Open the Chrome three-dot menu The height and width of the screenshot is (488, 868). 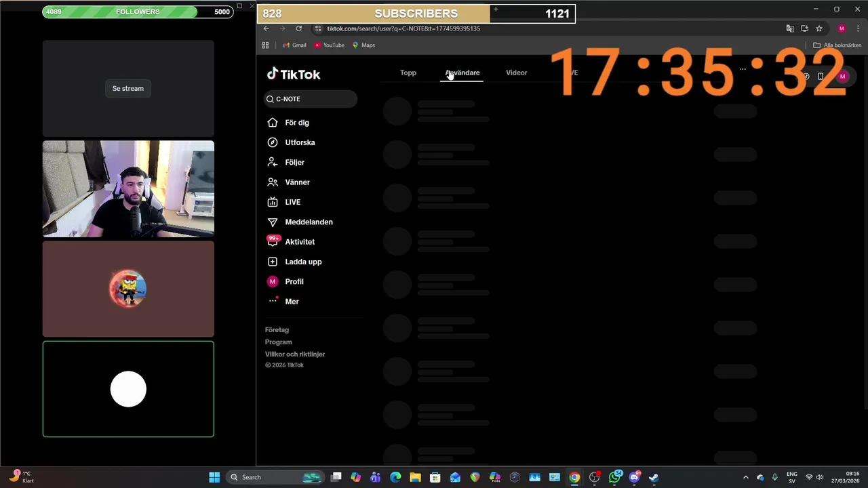click(858, 28)
